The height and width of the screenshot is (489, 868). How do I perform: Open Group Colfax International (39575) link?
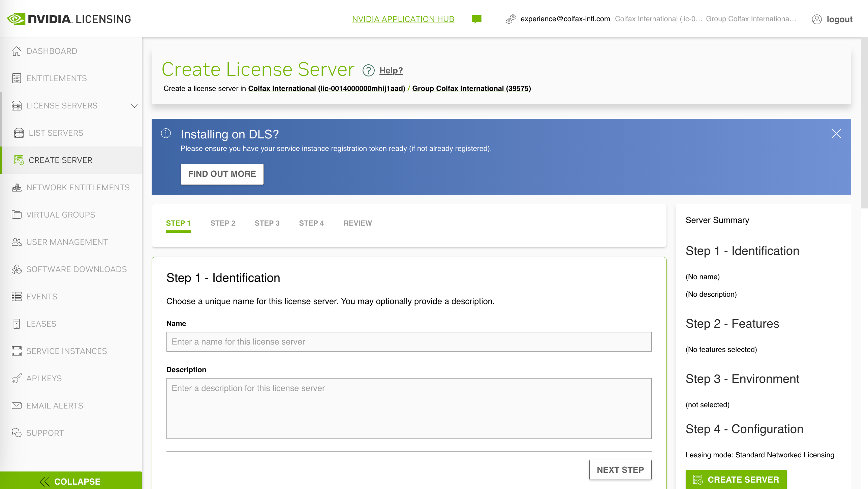[x=471, y=88]
